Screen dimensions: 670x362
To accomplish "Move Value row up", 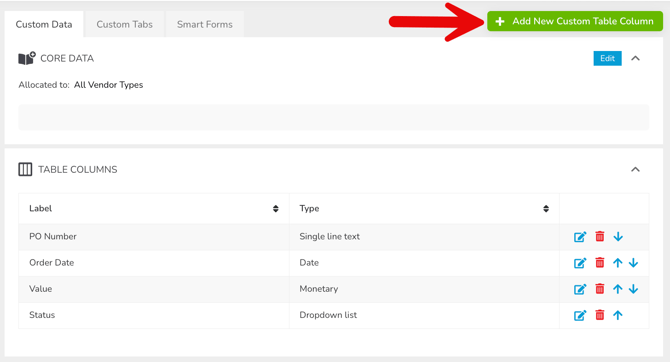I will pyautogui.click(x=617, y=289).
